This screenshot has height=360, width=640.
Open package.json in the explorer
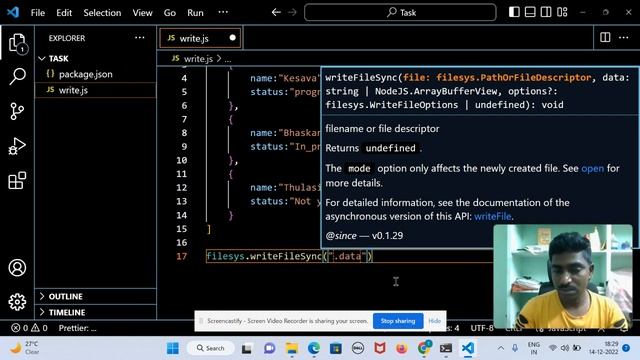(x=85, y=74)
